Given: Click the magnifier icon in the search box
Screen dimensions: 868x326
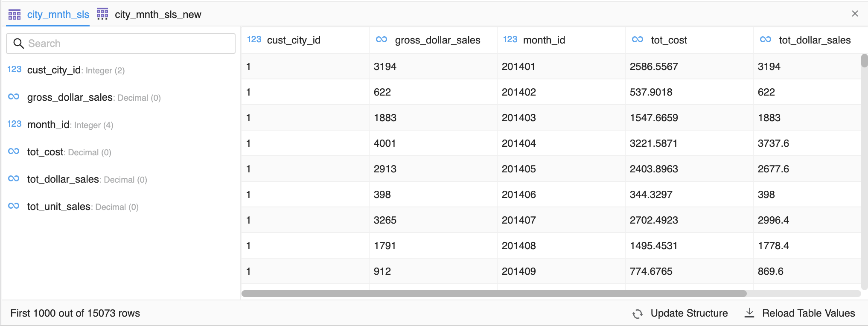Looking at the screenshot, I should pyautogui.click(x=18, y=44).
